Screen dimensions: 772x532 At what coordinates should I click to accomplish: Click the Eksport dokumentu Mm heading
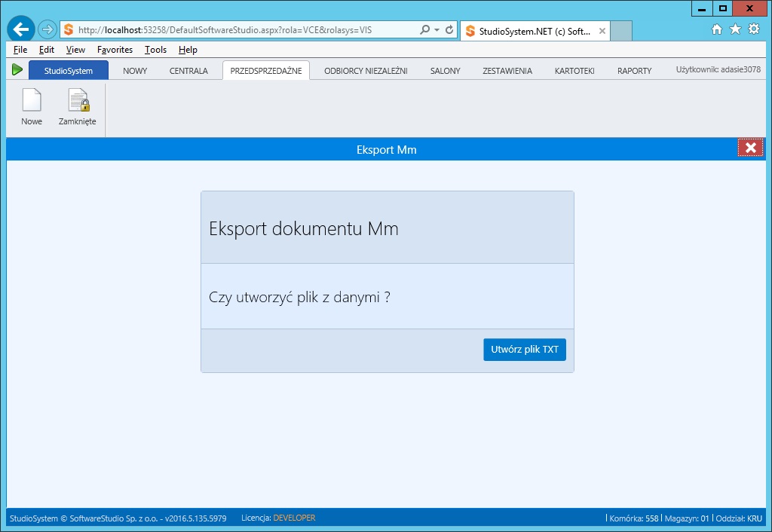[x=303, y=229]
